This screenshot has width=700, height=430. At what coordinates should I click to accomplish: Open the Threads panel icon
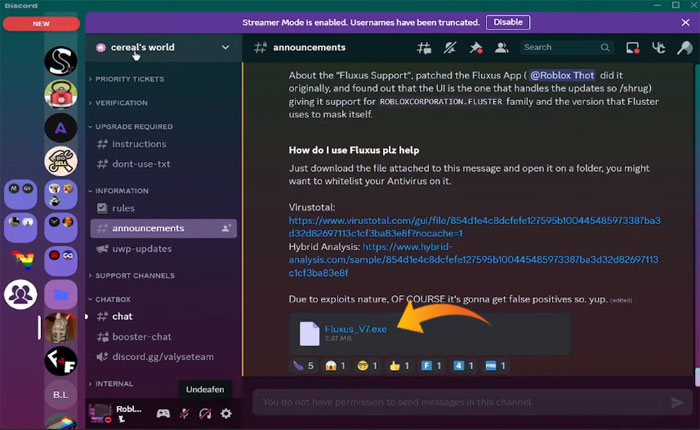click(x=425, y=47)
